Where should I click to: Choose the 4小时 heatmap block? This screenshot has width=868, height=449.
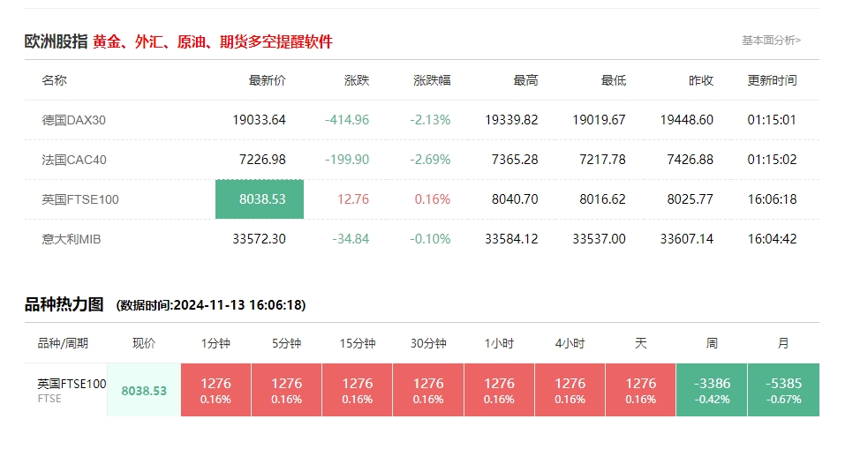tap(570, 390)
